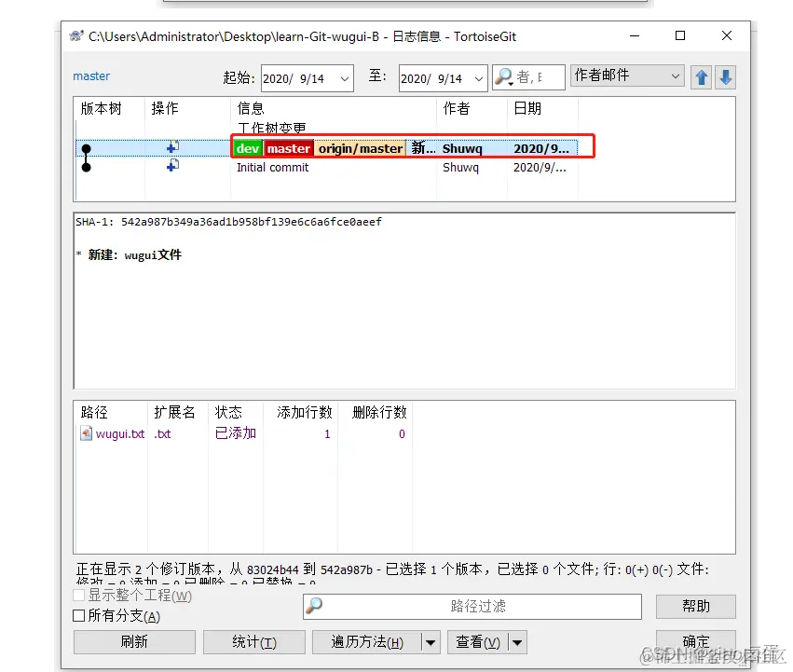Click the commit message 新建: wugui文件
Viewport: 793px width, 672px height.
[x=134, y=254]
